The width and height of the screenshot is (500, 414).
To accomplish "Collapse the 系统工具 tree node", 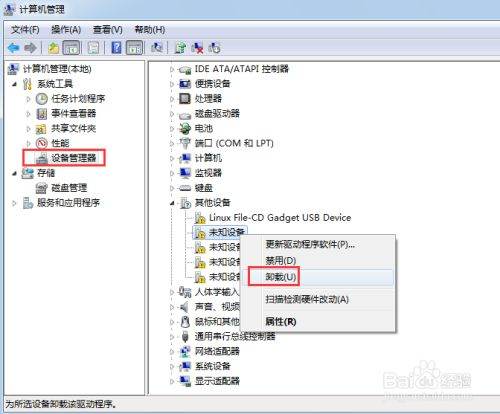I will tap(14, 84).
